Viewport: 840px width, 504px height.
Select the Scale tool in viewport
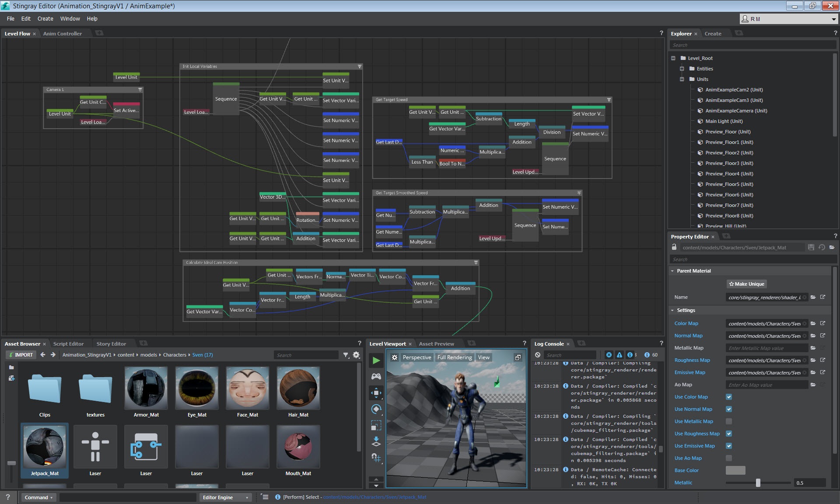coord(376,425)
